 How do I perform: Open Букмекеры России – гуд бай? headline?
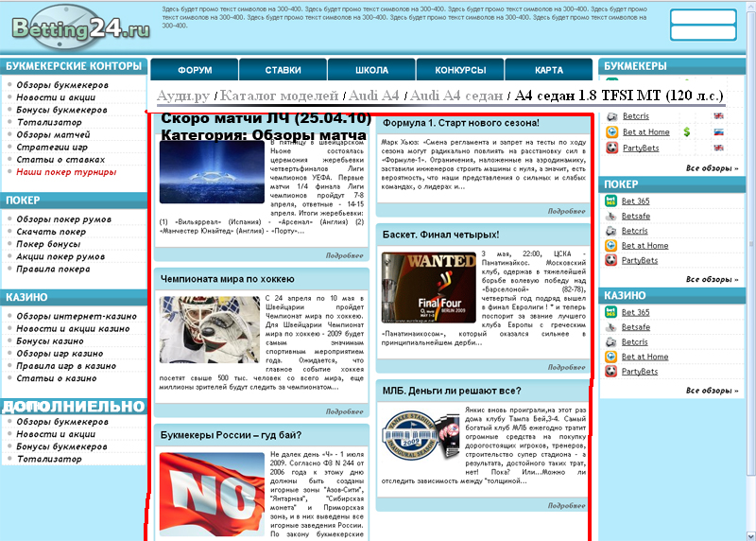[x=231, y=435]
